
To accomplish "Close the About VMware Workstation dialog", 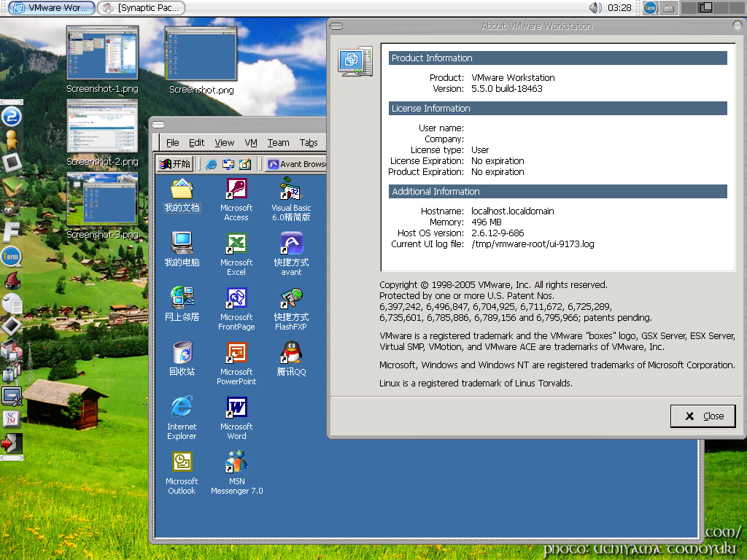I will click(703, 416).
